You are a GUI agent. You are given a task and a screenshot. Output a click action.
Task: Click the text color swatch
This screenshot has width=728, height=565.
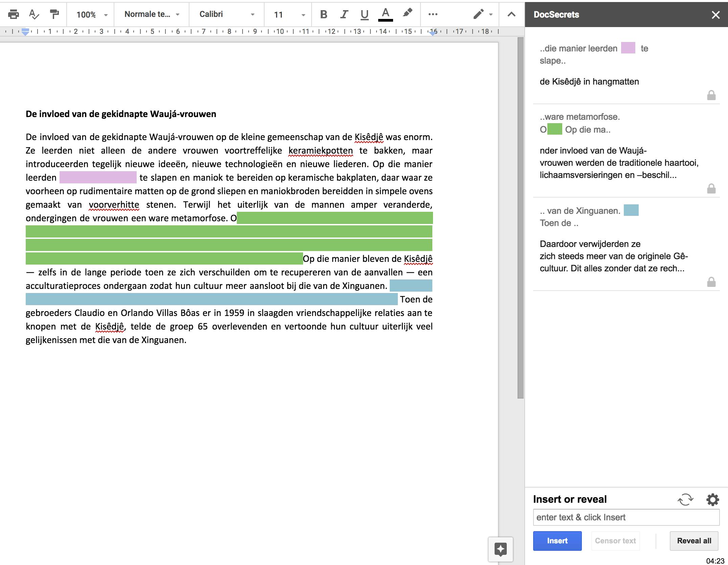click(x=385, y=15)
